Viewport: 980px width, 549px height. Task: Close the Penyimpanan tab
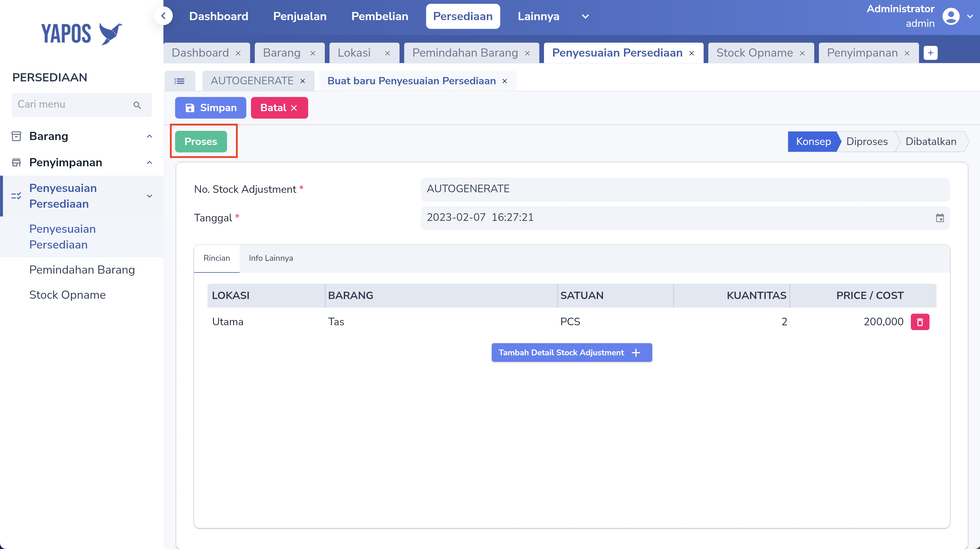(x=907, y=53)
